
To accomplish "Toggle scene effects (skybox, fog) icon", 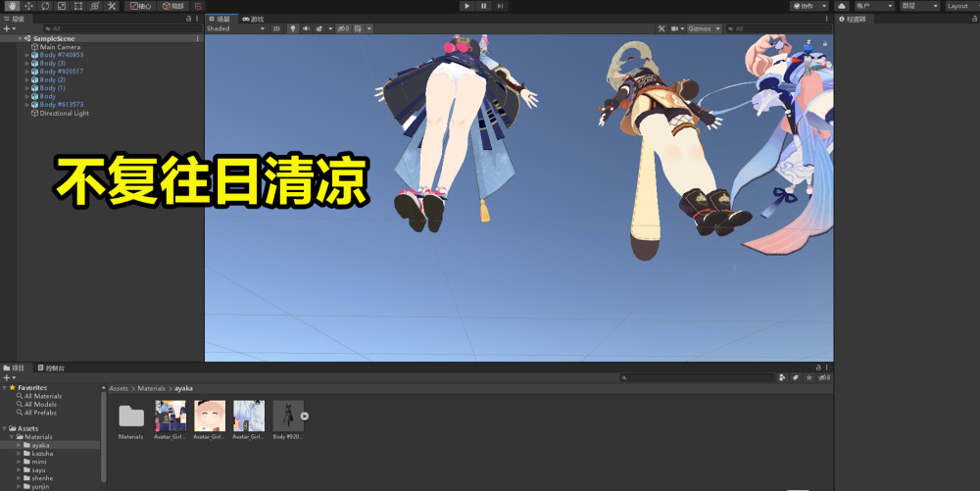I will point(319,28).
